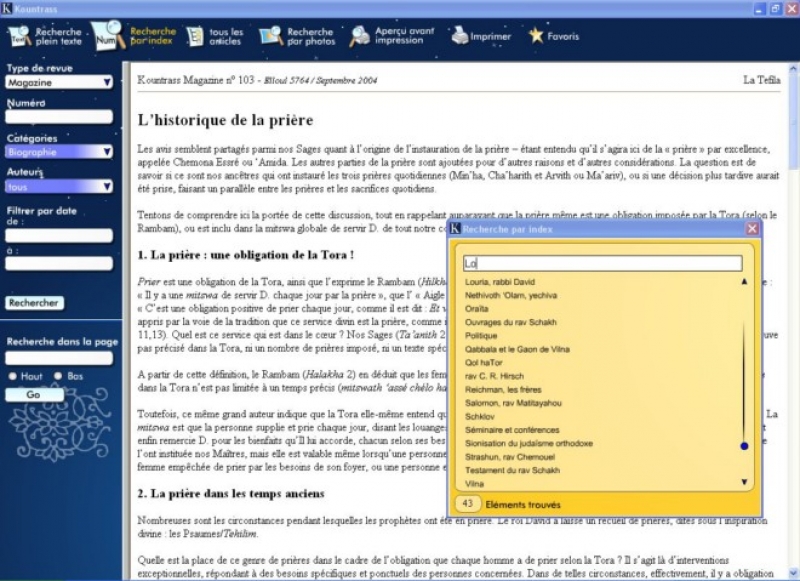Click Recherche par photos label

tap(311, 36)
